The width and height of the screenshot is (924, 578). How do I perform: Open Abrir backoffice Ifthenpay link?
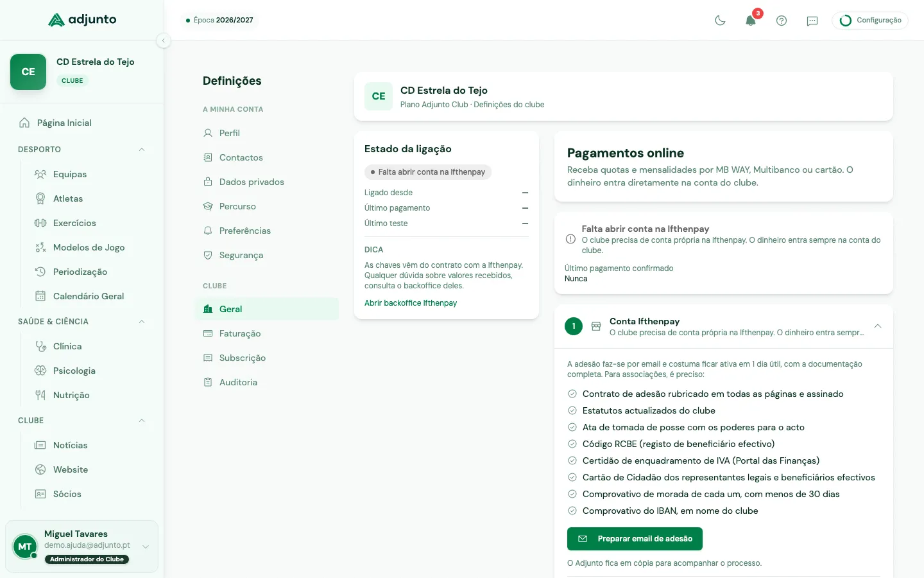(x=411, y=303)
